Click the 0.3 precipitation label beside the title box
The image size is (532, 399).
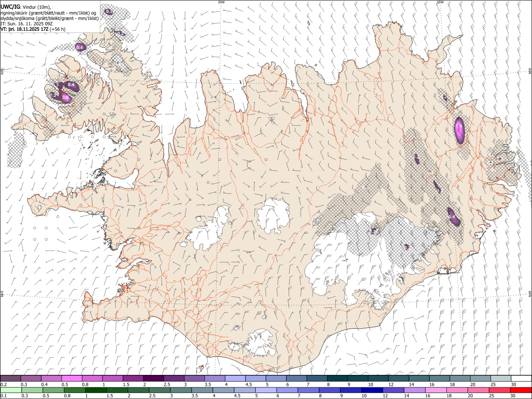(108, 12)
